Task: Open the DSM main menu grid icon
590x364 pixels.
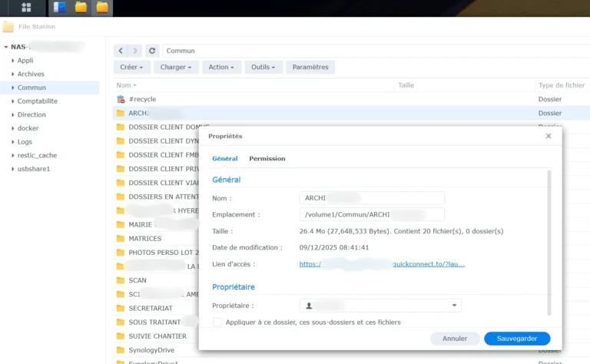Action: pos(26,7)
